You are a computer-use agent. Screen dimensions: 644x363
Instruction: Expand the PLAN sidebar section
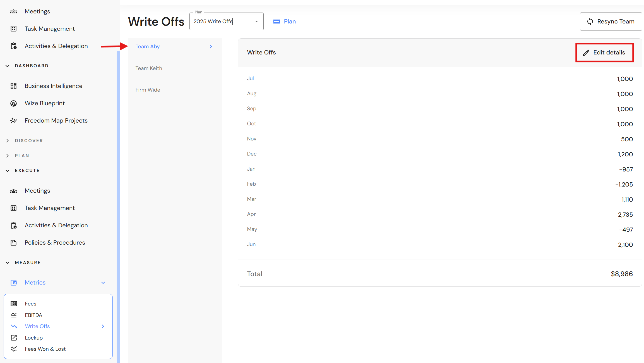[x=8, y=156]
